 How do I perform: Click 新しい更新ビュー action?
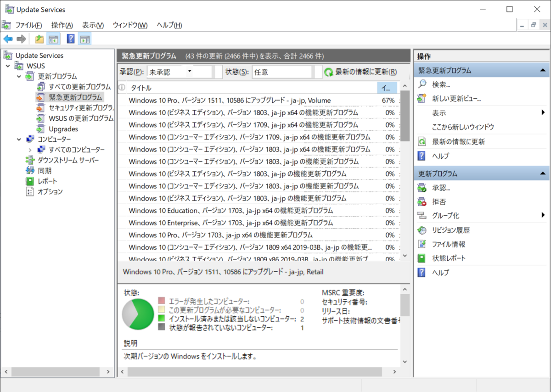click(456, 99)
